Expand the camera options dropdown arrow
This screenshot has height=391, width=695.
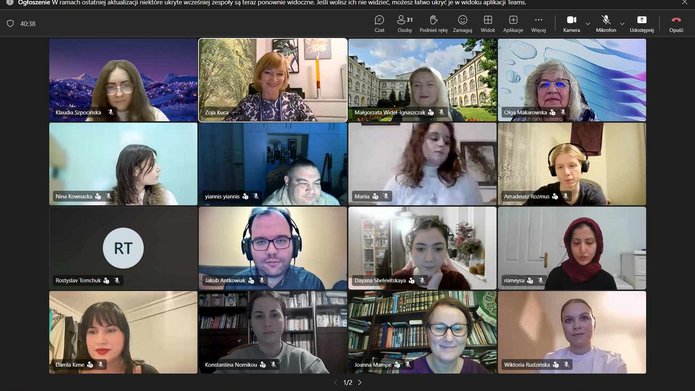(588, 23)
